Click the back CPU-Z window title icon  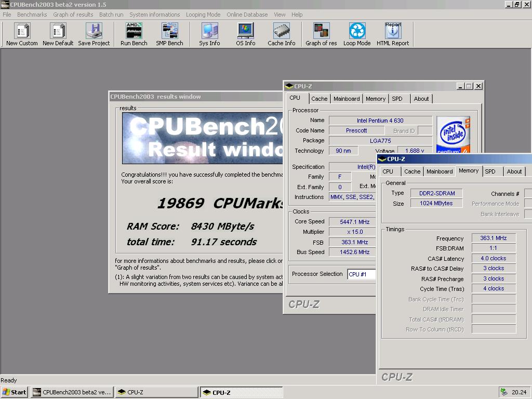289,86
